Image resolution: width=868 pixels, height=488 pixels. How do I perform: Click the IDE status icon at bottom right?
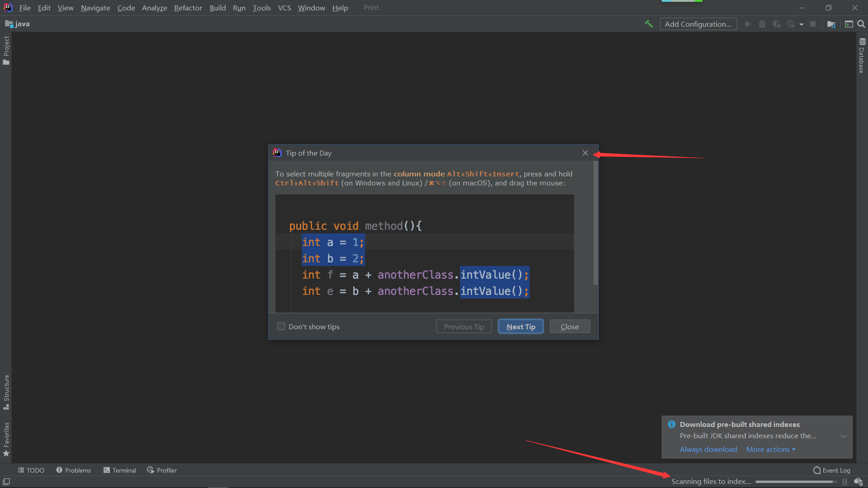pyautogui.click(x=858, y=482)
